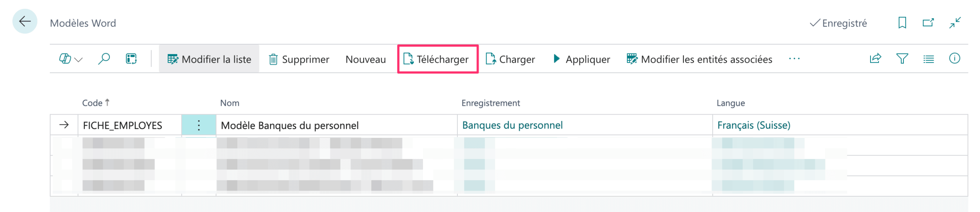
Task: Click Charger to upload a template
Action: (510, 59)
